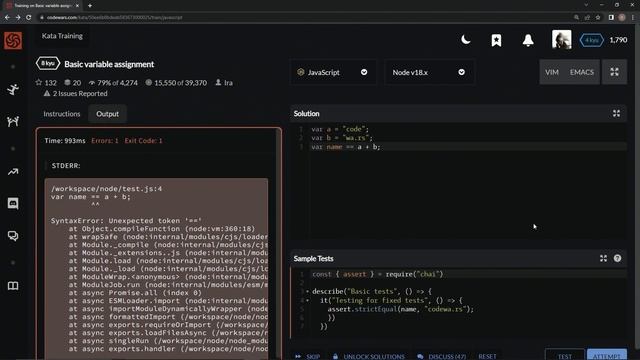Enable VIM editor mode
The height and width of the screenshot is (360, 640).
(551, 72)
